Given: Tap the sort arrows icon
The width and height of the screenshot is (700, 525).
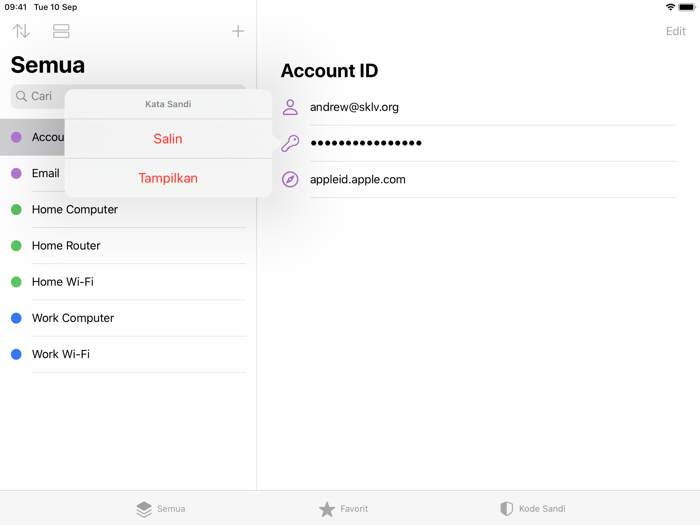Looking at the screenshot, I should (x=21, y=31).
